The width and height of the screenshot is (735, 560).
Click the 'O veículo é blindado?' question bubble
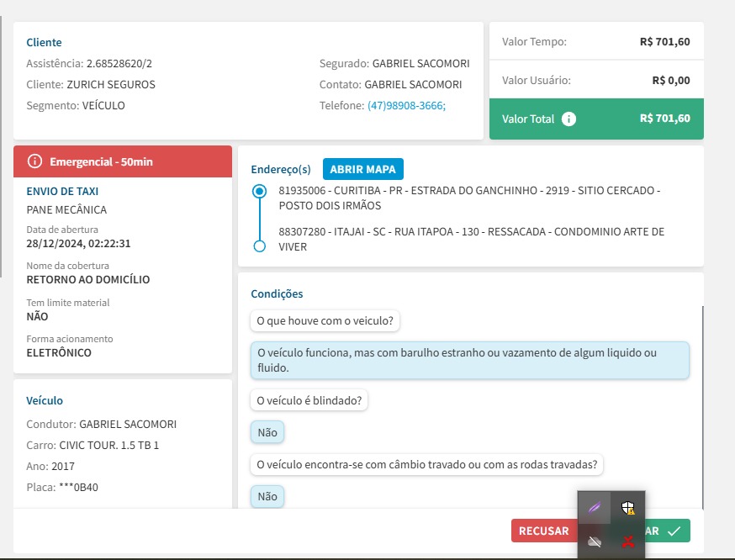(x=309, y=400)
